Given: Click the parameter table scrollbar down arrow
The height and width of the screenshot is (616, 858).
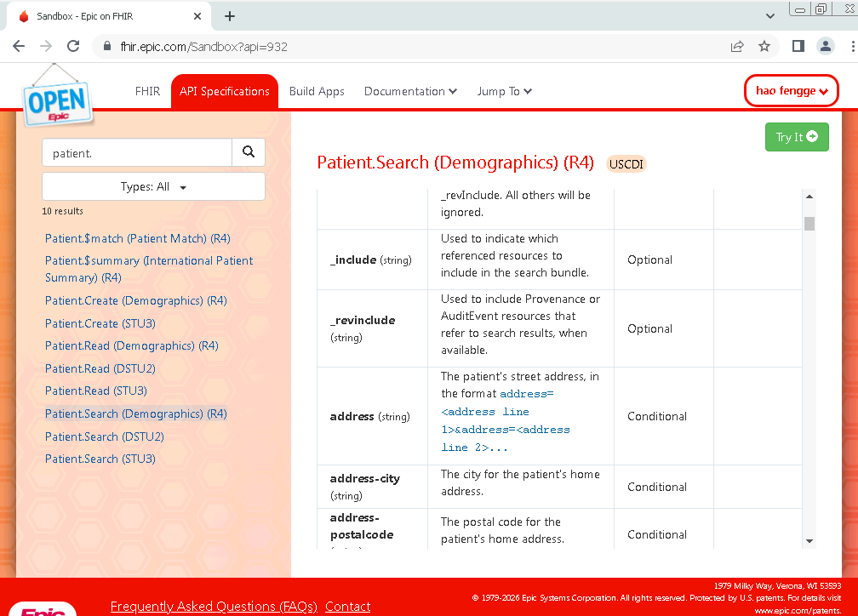Looking at the screenshot, I should pos(809,541).
